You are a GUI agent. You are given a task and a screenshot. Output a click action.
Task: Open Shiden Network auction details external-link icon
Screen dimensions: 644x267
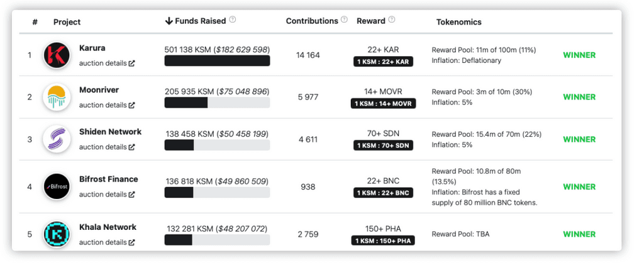131,147
